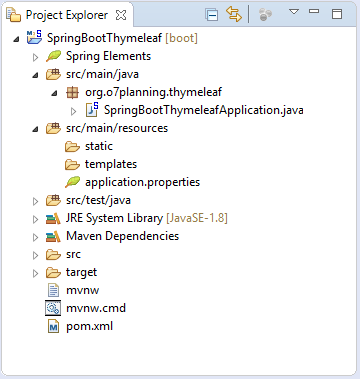
Task: Click the templates folder icon
Action: point(72,164)
